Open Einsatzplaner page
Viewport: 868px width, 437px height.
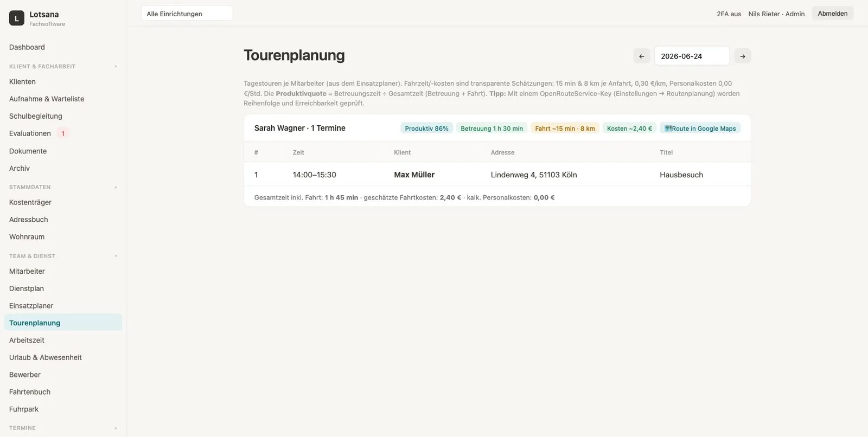(63, 306)
